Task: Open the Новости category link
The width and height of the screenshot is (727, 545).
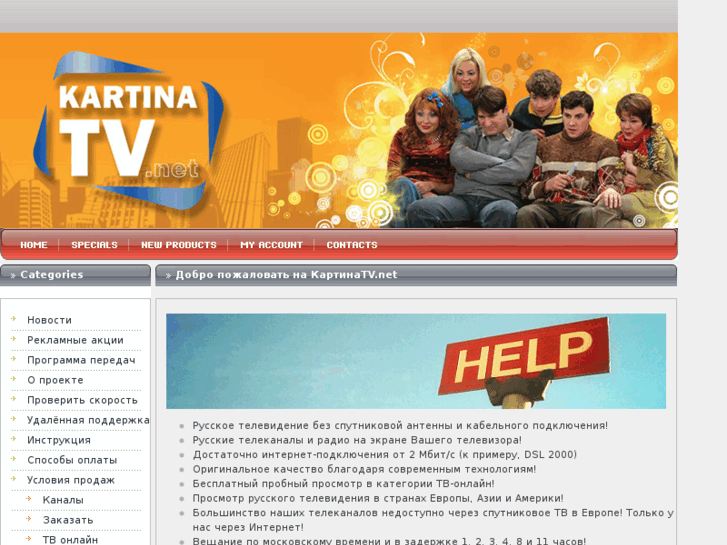Action: tap(50, 320)
